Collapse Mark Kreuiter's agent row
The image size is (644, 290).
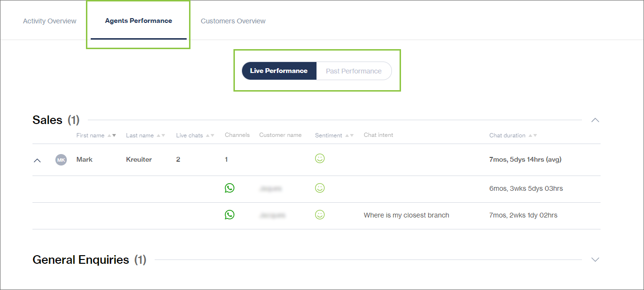[x=37, y=160]
